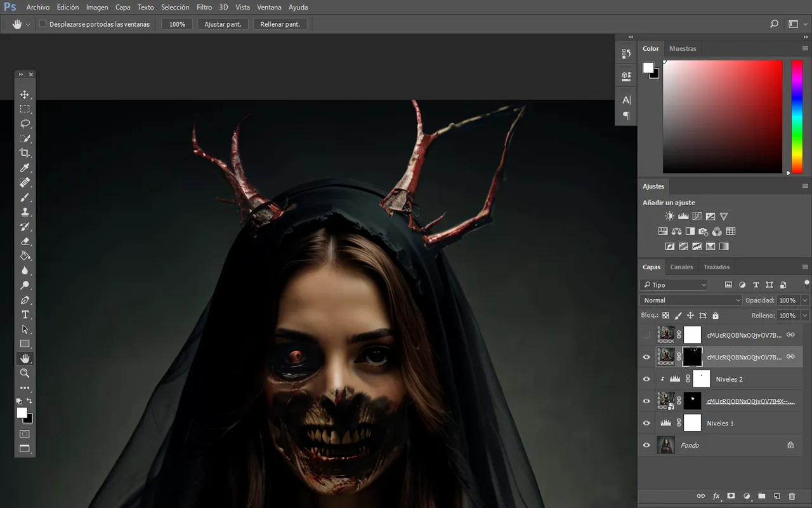Image resolution: width=812 pixels, height=508 pixels.
Task: Open the Filtro menu
Action: coord(204,8)
